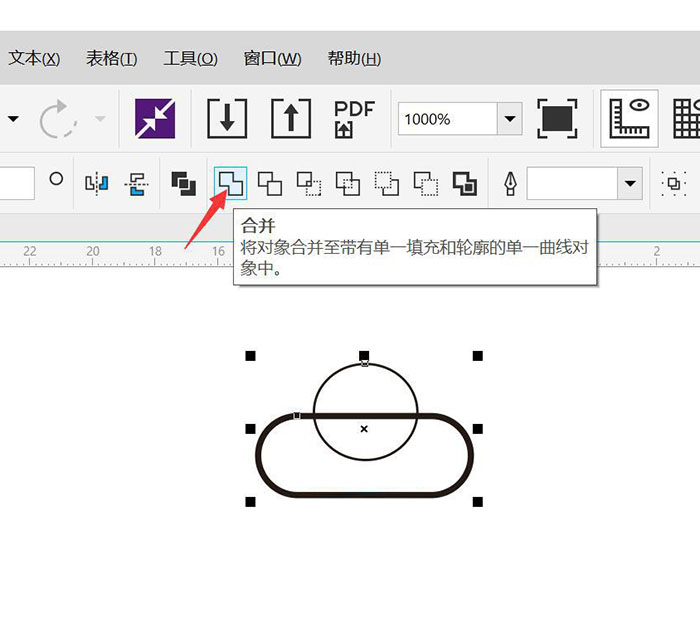Click the Intersect shaping icon
Image resolution: width=700 pixels, height=633 pixels.
pyautogui.click(x=309, y=183)
